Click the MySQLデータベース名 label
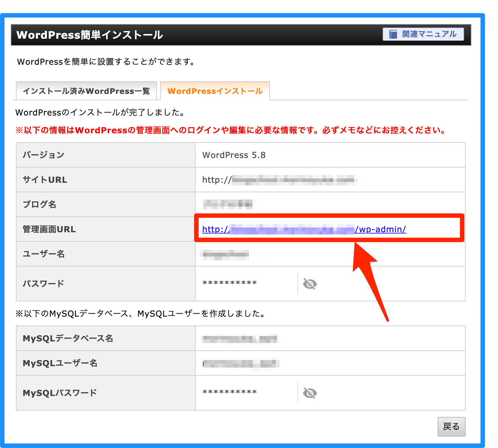This screenshot has height=448, width=498. pyautogui.click(x=68, y=338)
